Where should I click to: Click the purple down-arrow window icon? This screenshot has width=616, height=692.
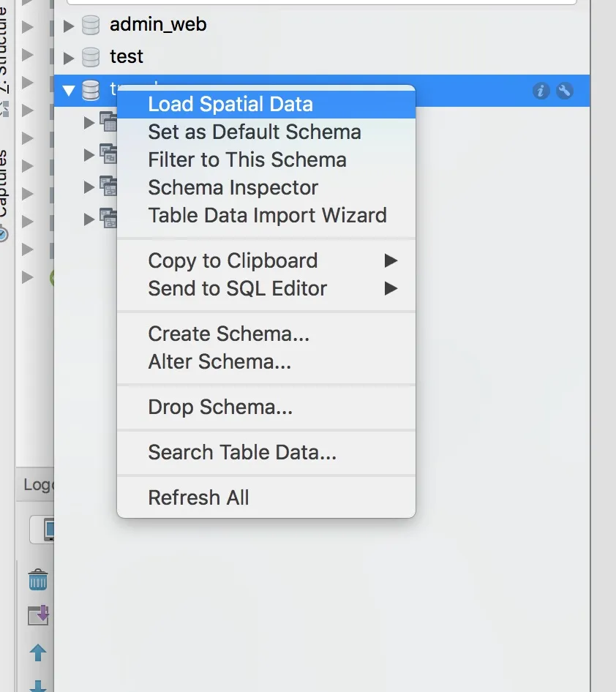(x=38, y=615)
